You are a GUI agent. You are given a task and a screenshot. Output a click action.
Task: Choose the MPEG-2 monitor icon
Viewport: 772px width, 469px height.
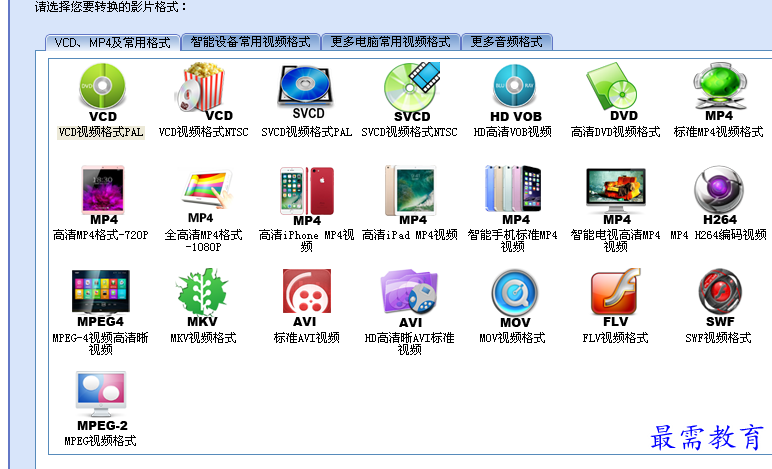click(x=101, y=402)
